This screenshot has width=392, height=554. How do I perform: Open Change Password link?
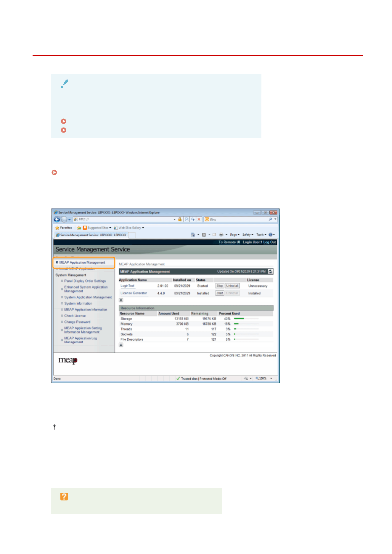click(77, 322)
